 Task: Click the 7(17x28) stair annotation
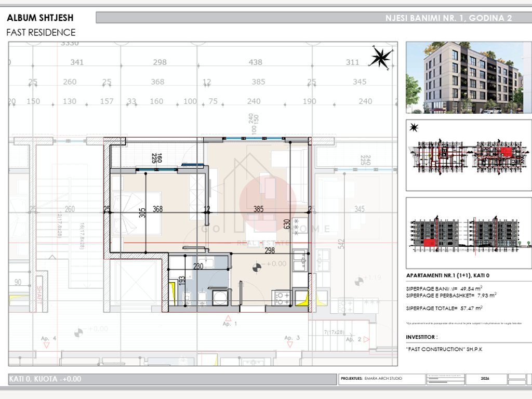click(x=334, y=332)
